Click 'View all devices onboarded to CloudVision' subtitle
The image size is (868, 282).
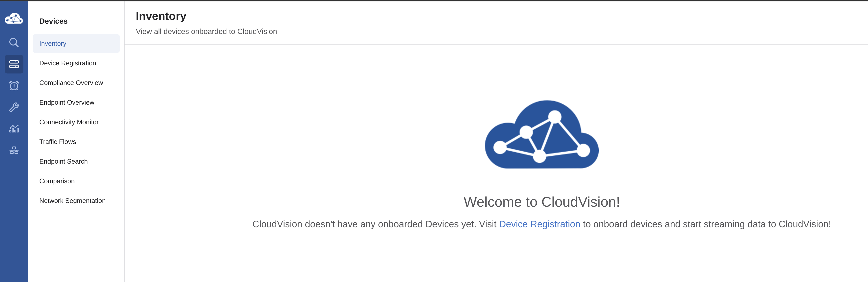point(206,31)
